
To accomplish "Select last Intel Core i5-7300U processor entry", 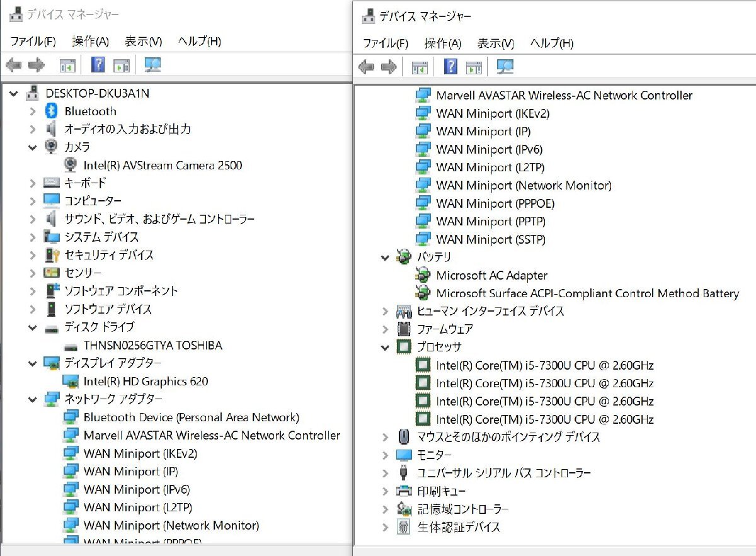I will point(544,419).
